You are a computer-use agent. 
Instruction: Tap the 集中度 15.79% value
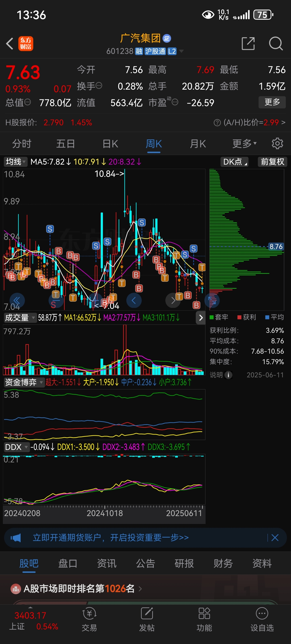click(x=273, y=362)
